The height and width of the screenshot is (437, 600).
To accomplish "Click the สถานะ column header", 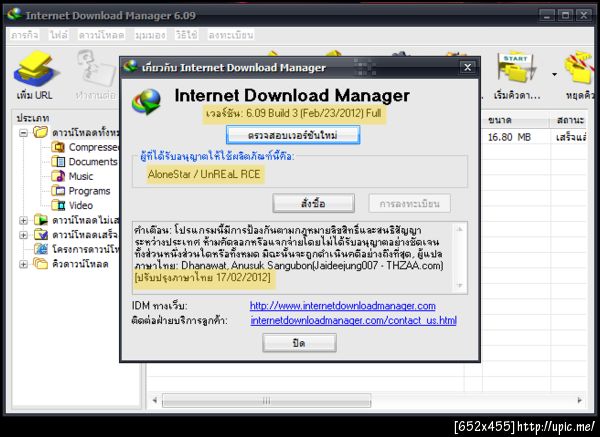I will [569, 120].
